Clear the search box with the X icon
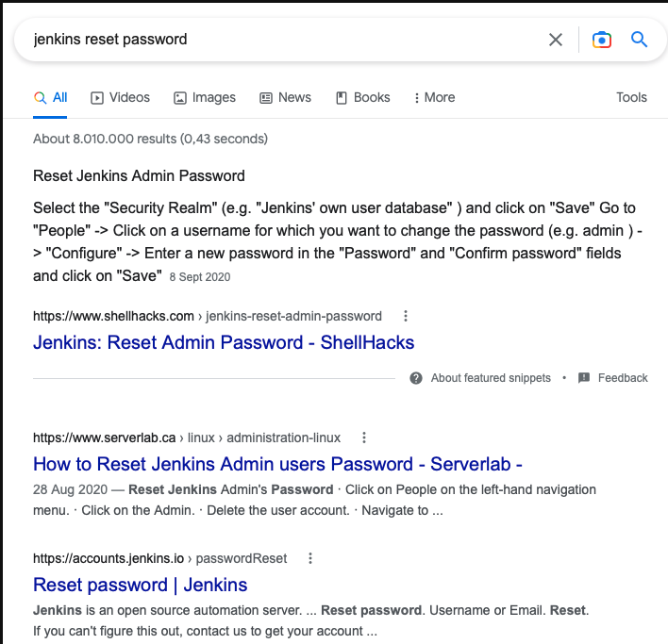This screenshot has height=644, width=668. pyautogui.click(x=556, y=40)
